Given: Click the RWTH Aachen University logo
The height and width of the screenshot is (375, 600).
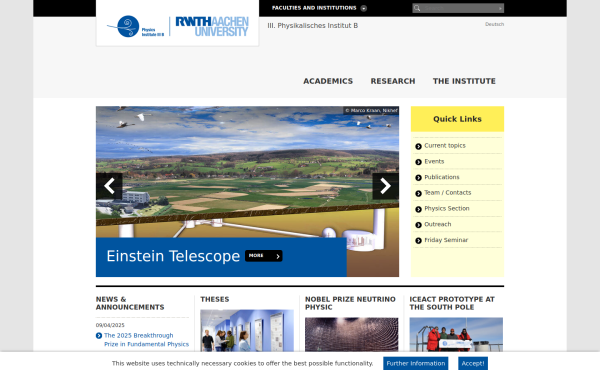Looking at the screenshot, I should [212, 26].
